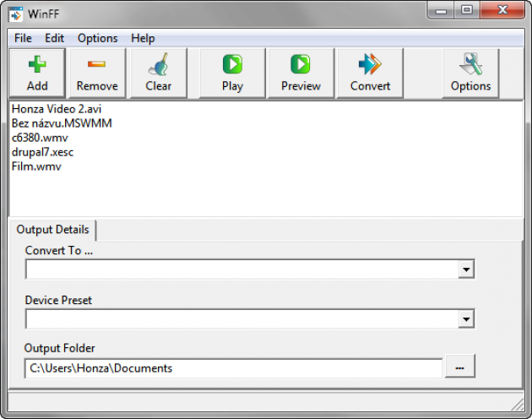
Task: Browse for output folder with the ... button
Action: (x=459, y=367)
